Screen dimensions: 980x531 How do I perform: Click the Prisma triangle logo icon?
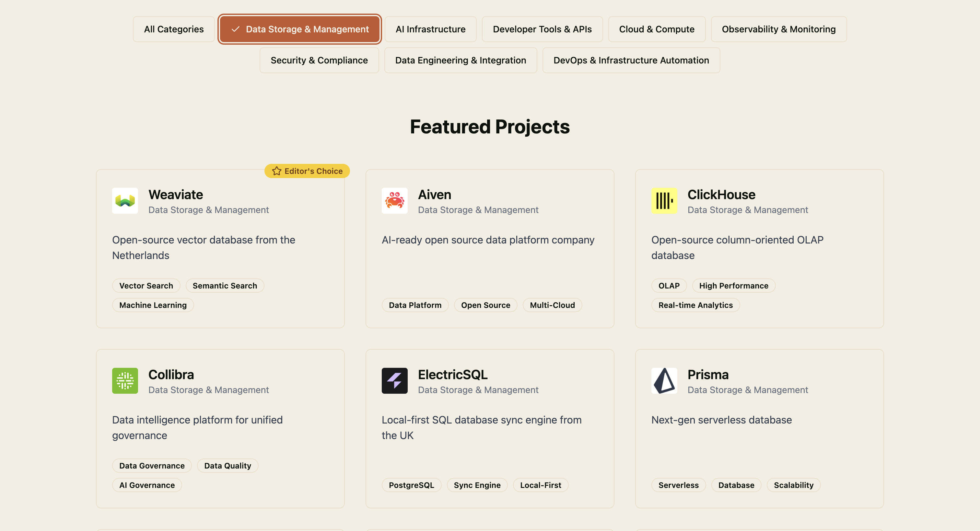click(664, 380)
